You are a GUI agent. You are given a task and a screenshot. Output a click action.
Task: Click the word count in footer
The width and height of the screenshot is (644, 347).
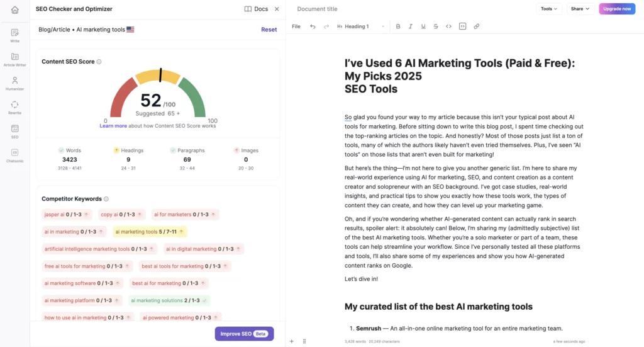[355, 341]
